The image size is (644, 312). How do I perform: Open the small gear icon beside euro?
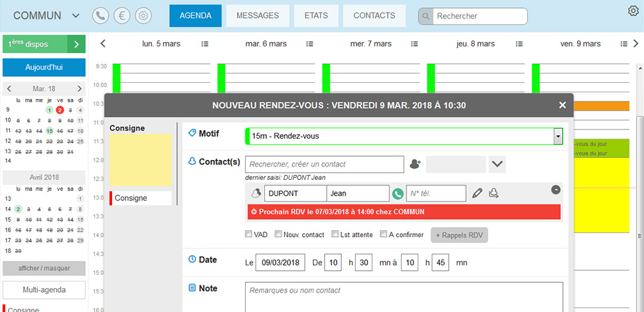click(x=143, y=16)
